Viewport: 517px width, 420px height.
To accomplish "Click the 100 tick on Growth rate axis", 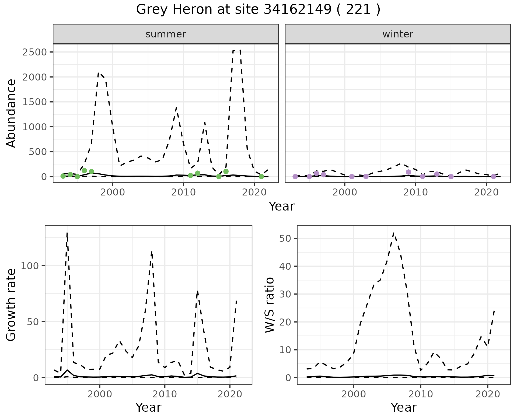I will click(x=29, y=266).
